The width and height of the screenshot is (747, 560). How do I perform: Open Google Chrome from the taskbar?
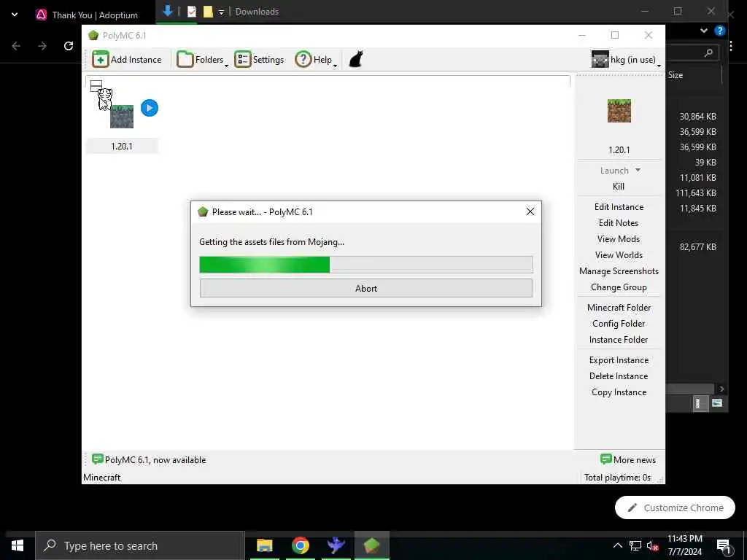pos(300,545)
